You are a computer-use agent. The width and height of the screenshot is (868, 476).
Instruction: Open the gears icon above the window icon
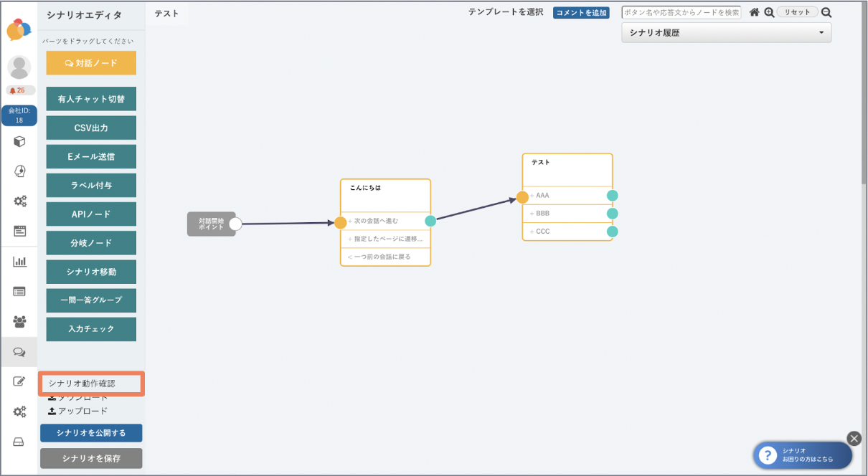20,201
